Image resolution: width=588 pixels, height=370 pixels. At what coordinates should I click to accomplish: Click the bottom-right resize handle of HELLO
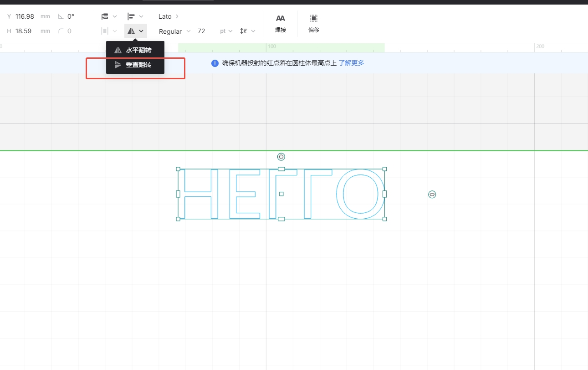(384, 219)
